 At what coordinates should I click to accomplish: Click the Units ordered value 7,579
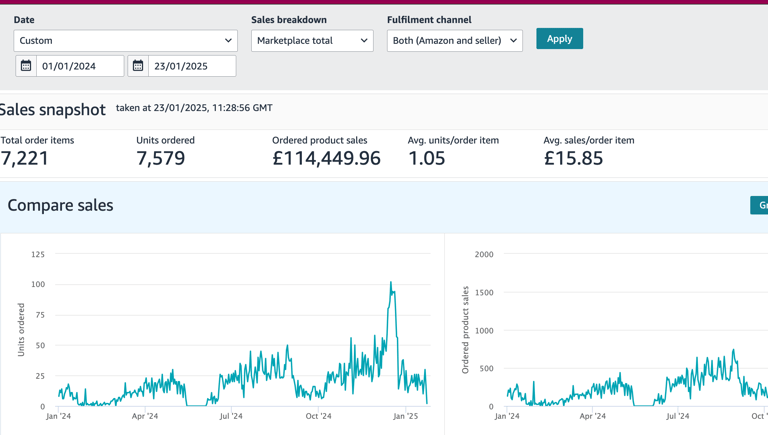[x=161, y=158]
